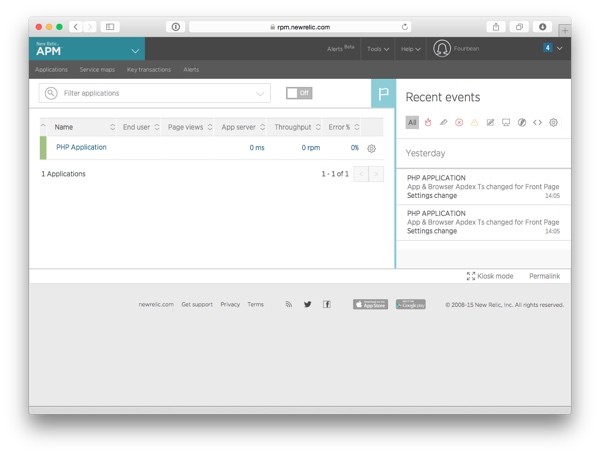Open the Tools dropdown menu
Viewport: 600px width, 456px height.
(378, 49)
